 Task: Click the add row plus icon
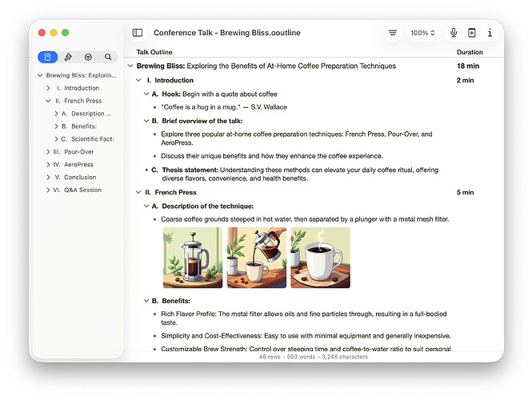pyautogui.click(x=472, y=33)
